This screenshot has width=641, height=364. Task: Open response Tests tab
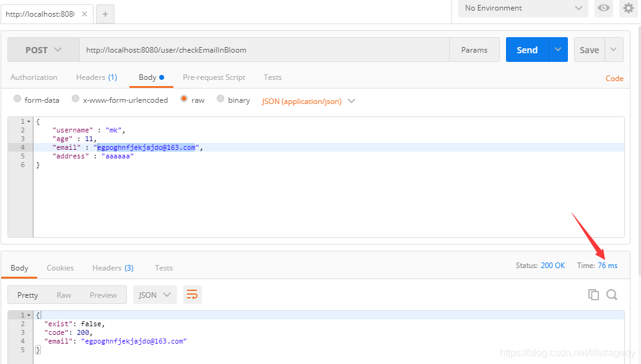164,267
